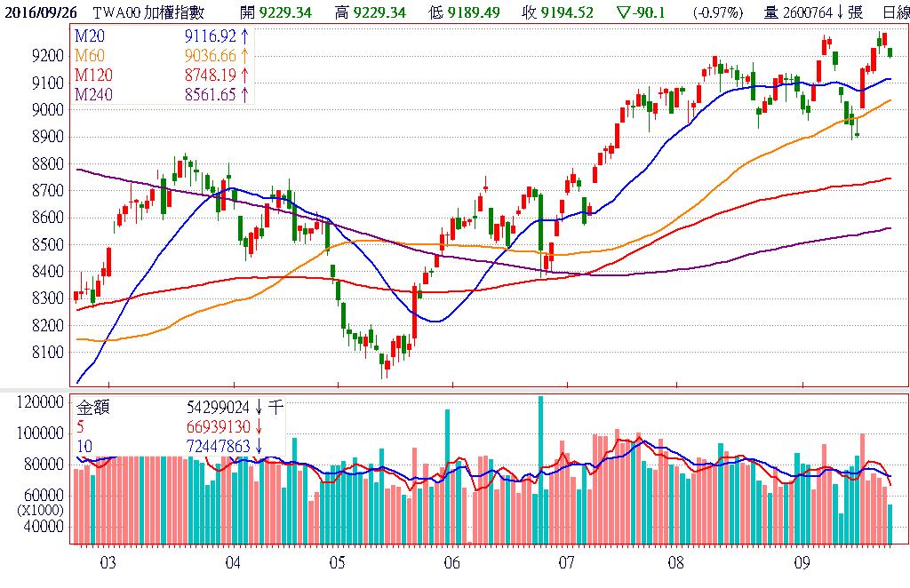Click the 8100 price axis label

[x=48, y=353]
